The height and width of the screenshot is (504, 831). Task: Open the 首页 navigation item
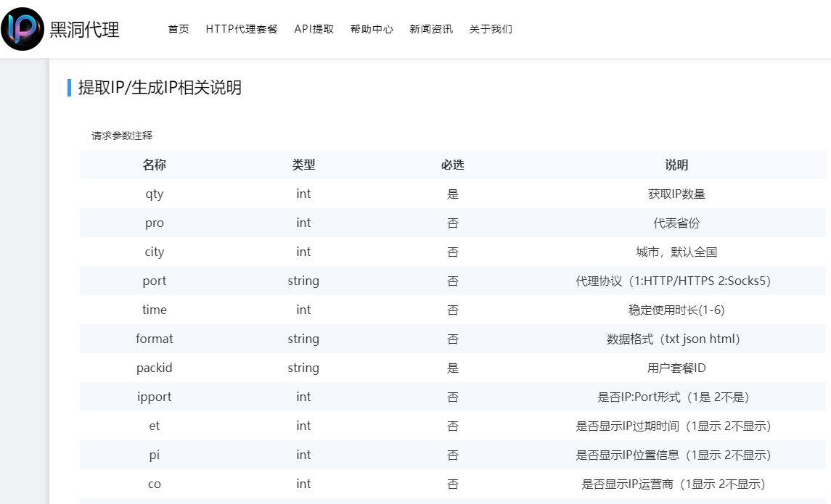point(179,29)
